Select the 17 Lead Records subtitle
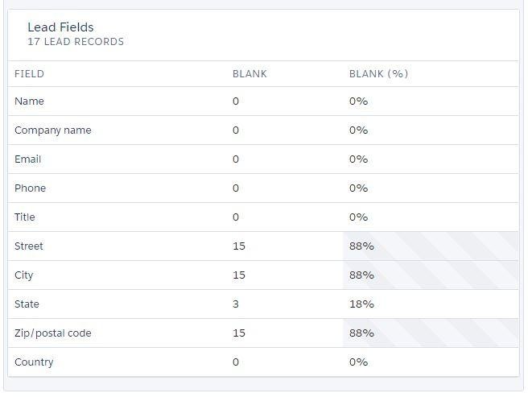Image resolution: width=532 pixels, height=397 pixels. (x=76, y=41)
